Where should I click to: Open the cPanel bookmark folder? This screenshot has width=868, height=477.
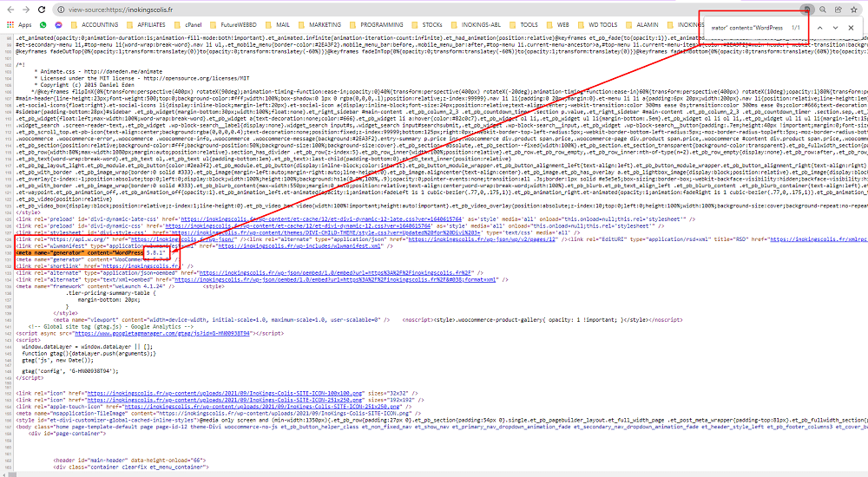188,25
